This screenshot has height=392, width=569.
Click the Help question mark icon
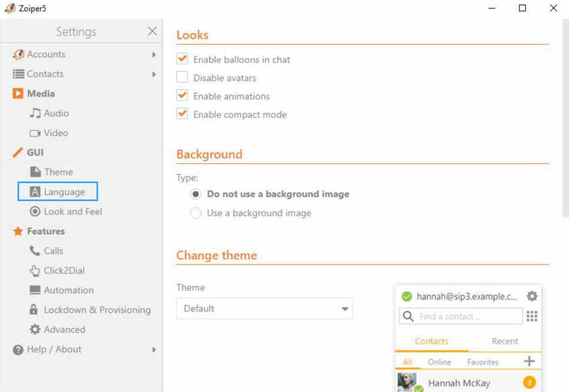[18, 350]
